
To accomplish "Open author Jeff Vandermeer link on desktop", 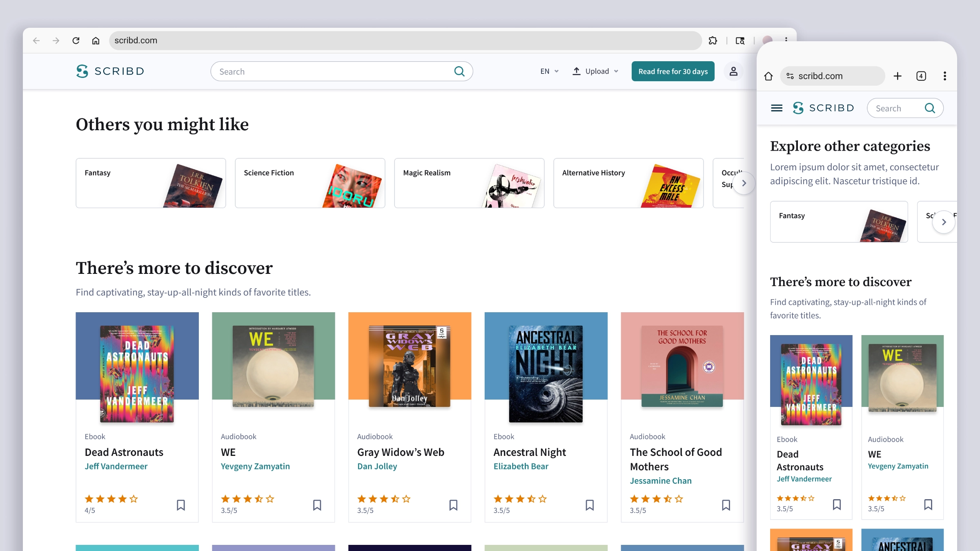I will [x=116, y=466].
